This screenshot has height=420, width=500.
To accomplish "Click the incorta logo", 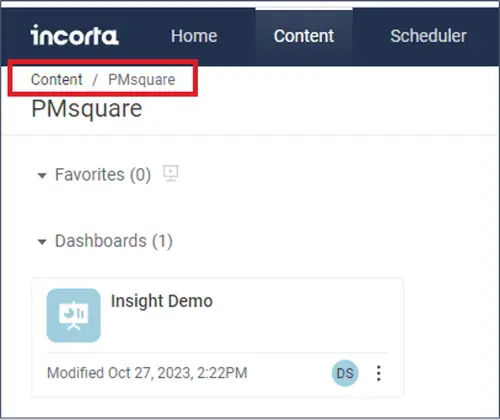I will click(x=74, y=35).
